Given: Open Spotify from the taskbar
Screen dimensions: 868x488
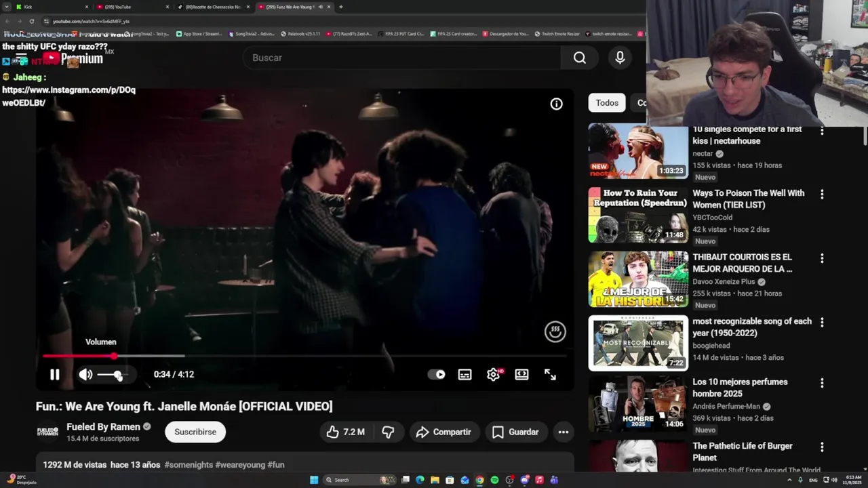Looking at the screenshot, I should [494, 480].
